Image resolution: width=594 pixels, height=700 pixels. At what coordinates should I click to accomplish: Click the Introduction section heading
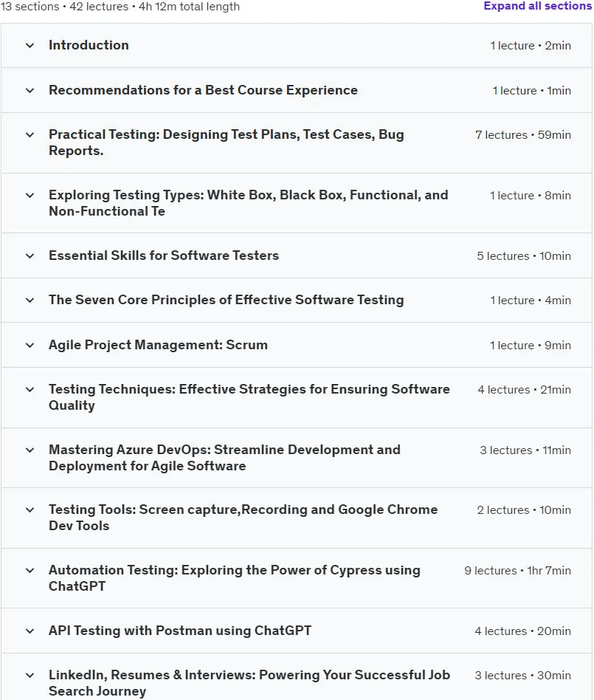tap(89, 45)
